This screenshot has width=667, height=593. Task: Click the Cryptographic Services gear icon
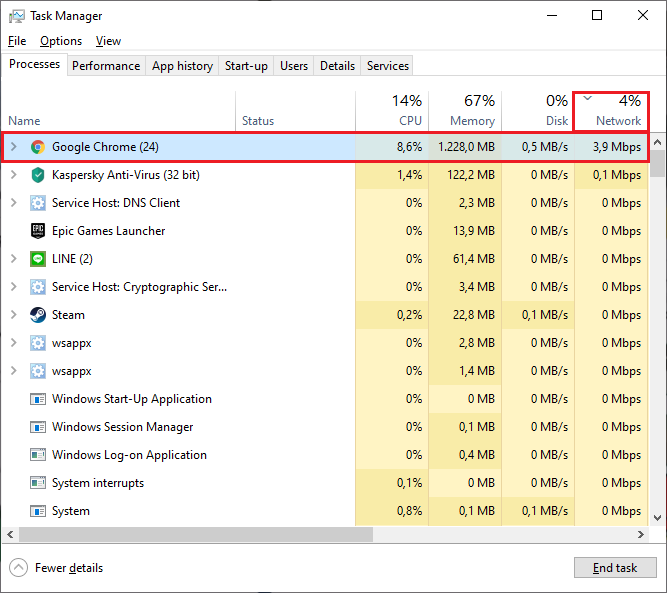(x=38, y=287)
